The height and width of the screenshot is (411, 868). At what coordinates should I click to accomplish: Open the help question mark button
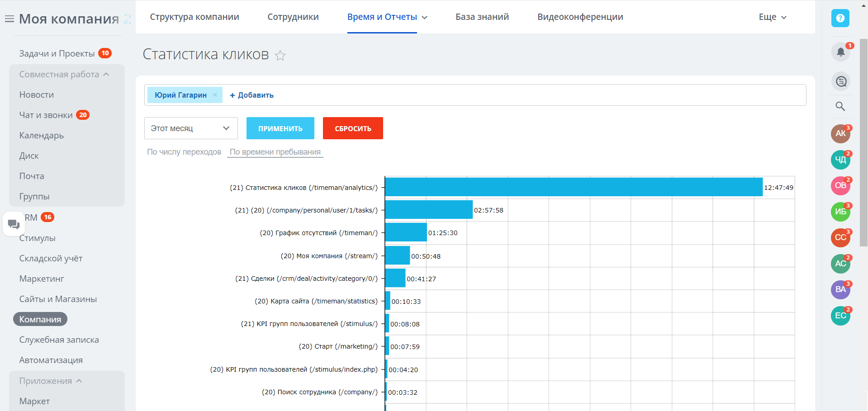pos(840,18)
